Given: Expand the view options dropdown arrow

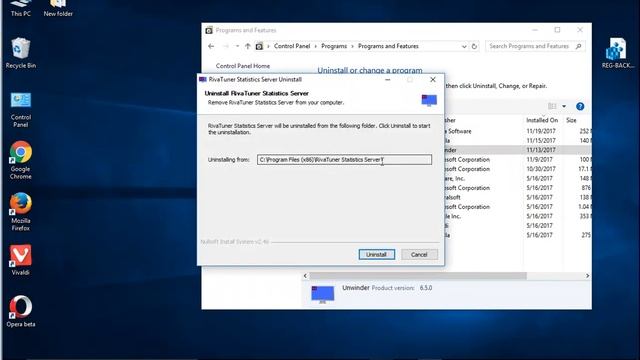Looking at the screenshot, I should coord(564,106).
